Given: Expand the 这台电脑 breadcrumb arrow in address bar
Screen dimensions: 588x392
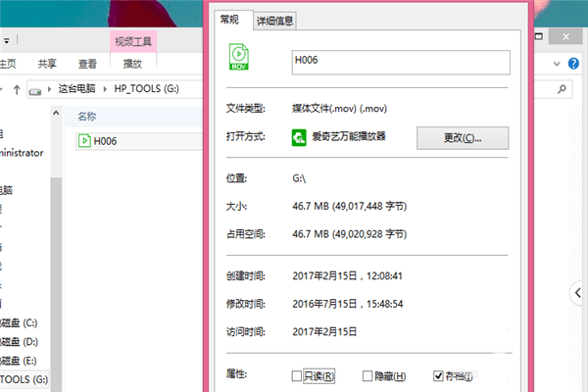Looking at the screenshot, I should coord(105,89).
